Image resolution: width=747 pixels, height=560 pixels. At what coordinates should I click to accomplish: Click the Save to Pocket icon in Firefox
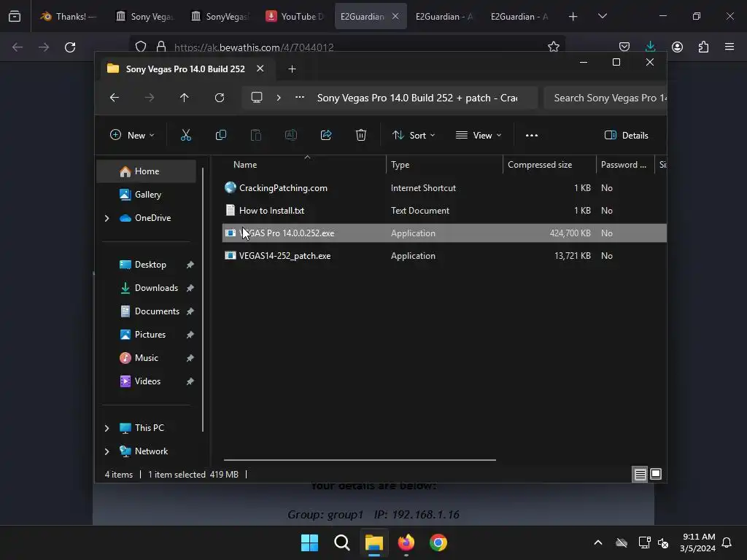[624, 47]
